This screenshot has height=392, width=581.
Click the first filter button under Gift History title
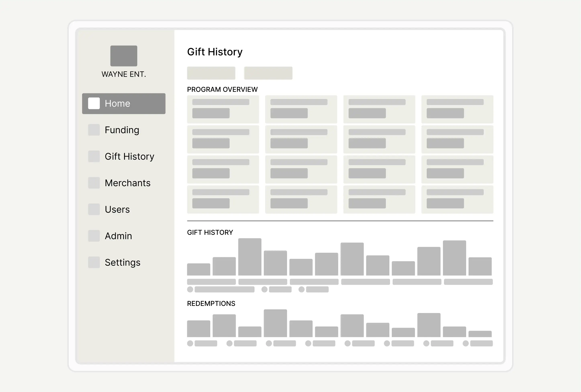point(211,73)
